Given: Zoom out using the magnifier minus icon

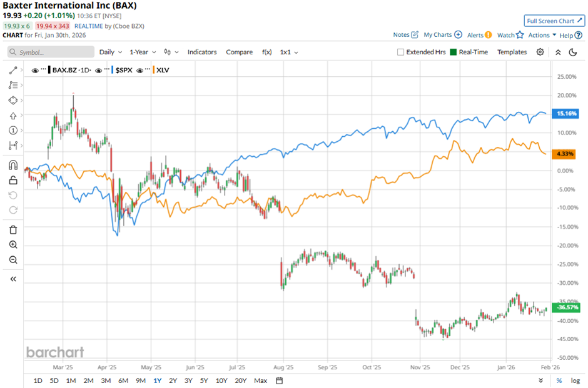Looking at the screenshot, I should (13, 260).
